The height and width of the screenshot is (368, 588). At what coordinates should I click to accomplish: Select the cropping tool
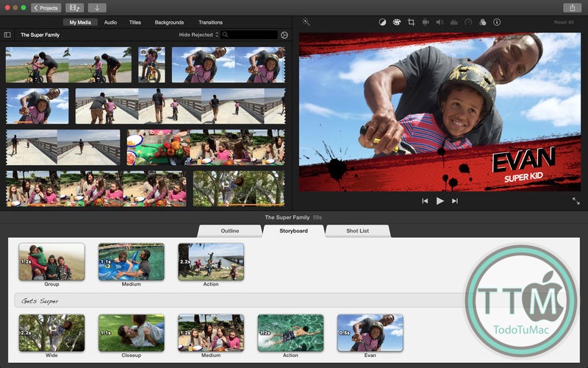[411, 22]
